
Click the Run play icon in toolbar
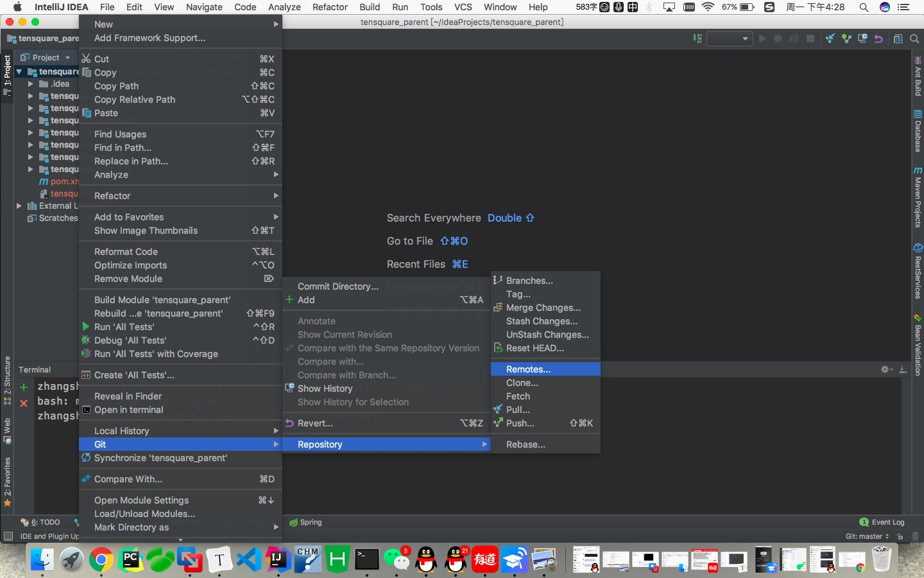tap(762, 39)
